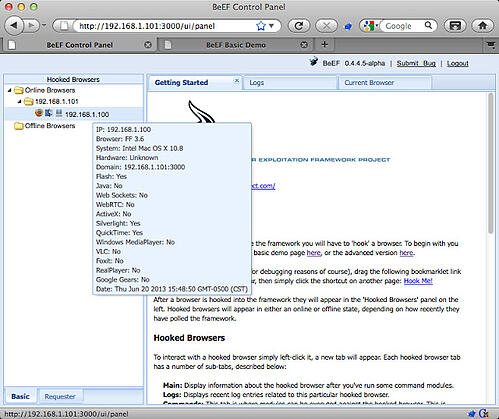499x419 pixels.
Task: Collapse the Online Browsers tree node
Action: tap(10, 90)
